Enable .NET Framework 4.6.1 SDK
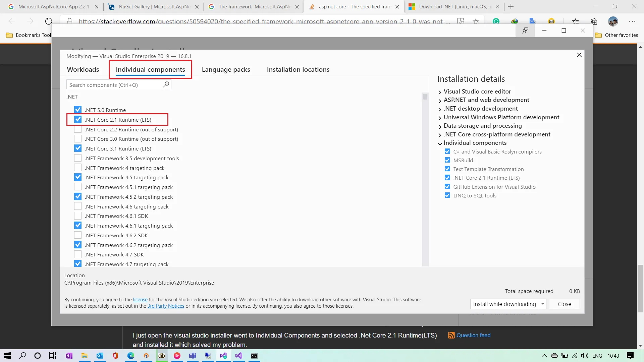Image resolution: width=644 pixels, height=362 pixels. tap(78, 216)
